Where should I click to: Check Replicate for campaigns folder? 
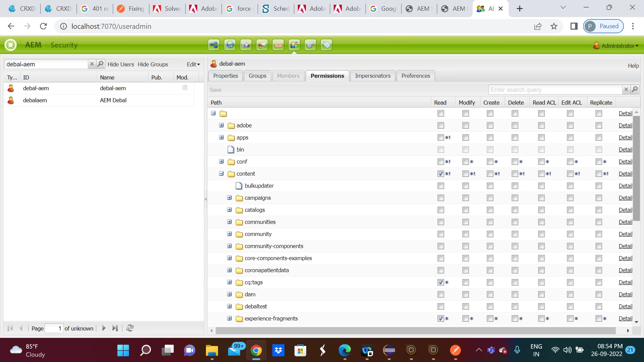(599, 198)
